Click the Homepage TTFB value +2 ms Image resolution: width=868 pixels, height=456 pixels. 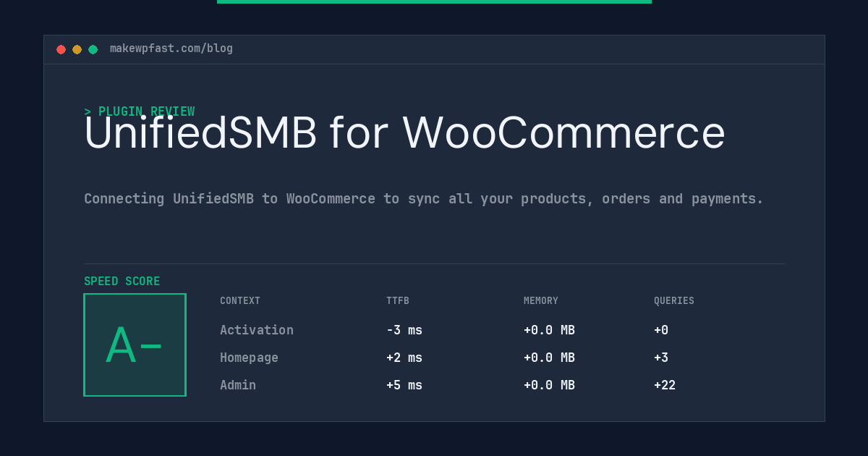404,358
